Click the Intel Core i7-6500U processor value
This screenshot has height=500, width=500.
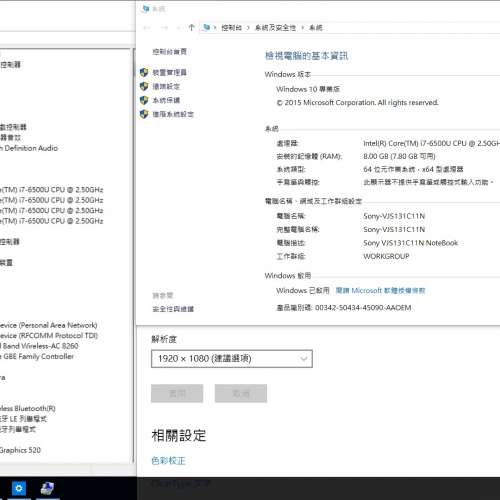[431, 143]
